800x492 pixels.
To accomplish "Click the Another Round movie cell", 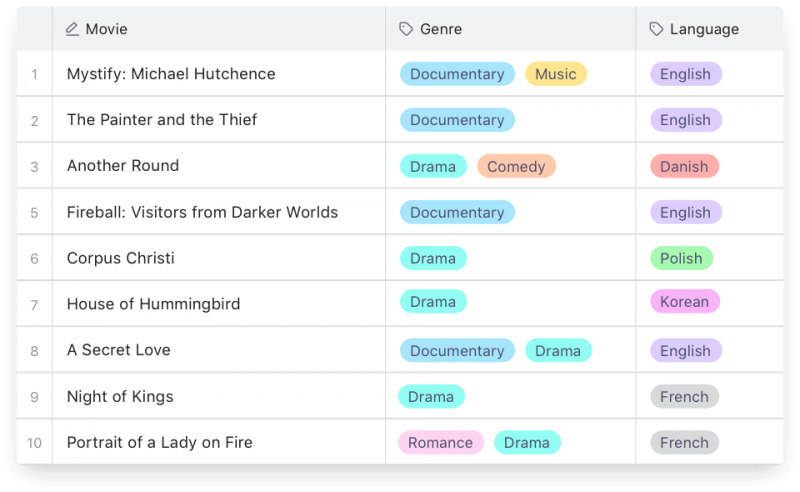I will pyautogui.click(x=123, y=166).
